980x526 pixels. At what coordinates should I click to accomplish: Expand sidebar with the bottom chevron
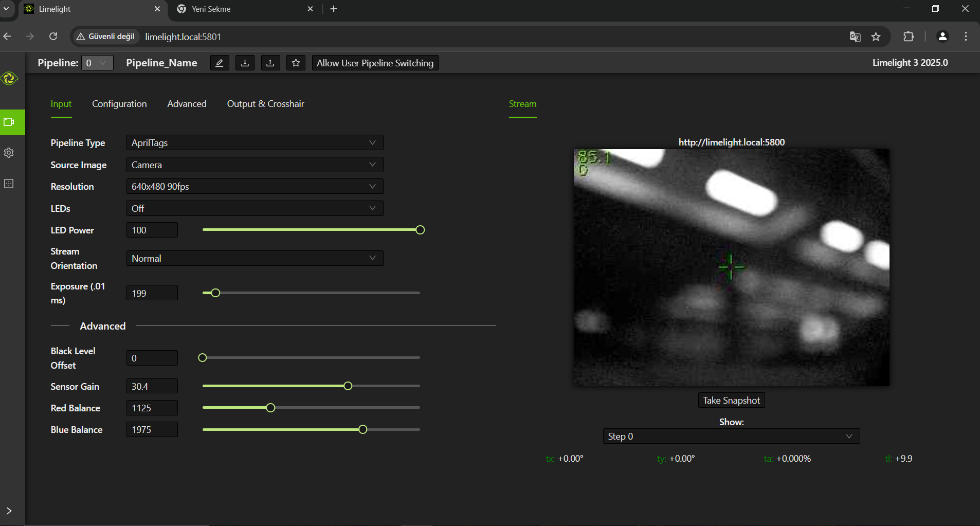9,511
